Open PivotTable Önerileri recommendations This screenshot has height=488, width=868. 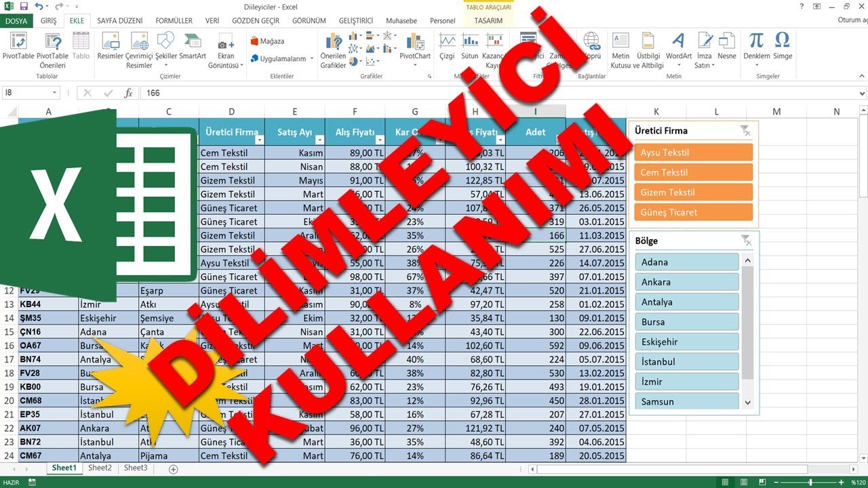click(x=52, y=50)
